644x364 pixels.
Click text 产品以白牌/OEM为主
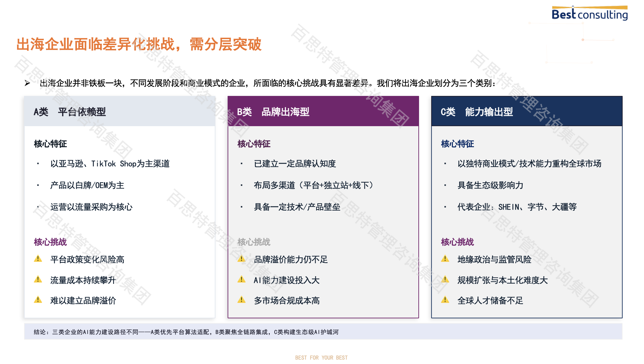[87, 185]
